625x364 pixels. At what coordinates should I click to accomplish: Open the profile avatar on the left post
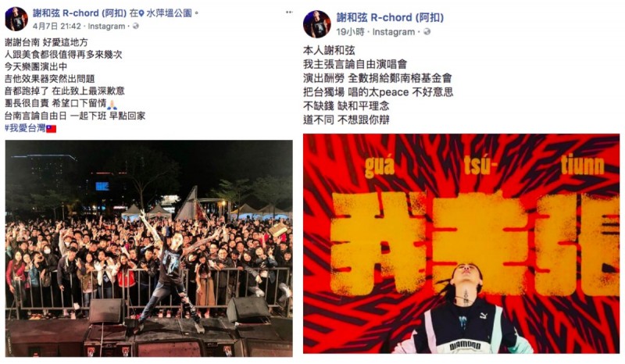(x=16, y=19)
